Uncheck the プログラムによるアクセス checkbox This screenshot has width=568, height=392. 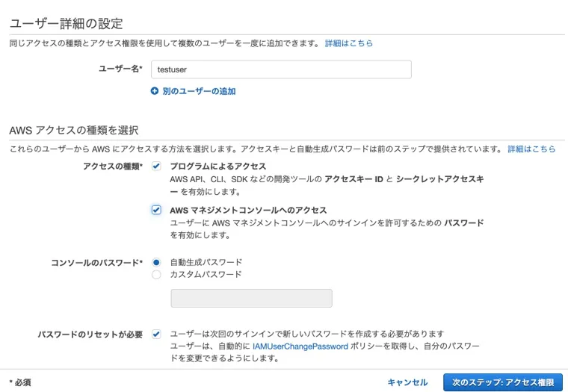[x=156, y=166]
